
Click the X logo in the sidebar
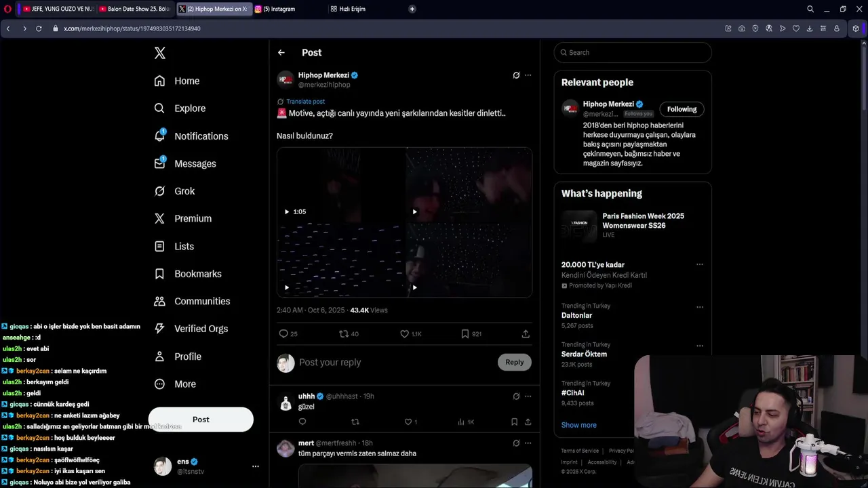pos(160,53)
